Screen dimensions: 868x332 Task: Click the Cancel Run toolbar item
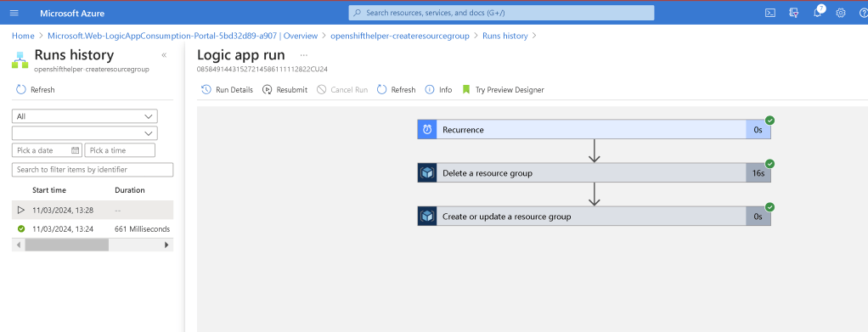pos(342,90)
